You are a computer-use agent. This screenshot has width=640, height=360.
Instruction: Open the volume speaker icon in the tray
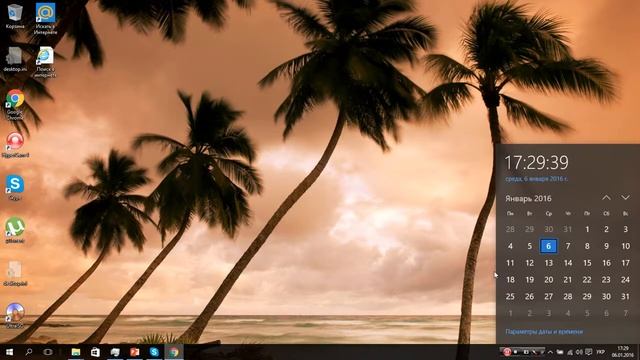click(x=579, y=352)
